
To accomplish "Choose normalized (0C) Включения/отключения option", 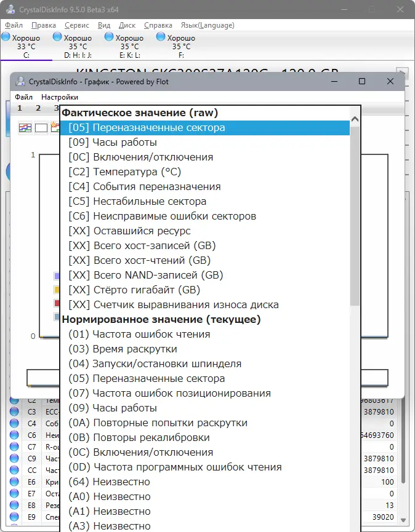I will [x=205, y=452].
